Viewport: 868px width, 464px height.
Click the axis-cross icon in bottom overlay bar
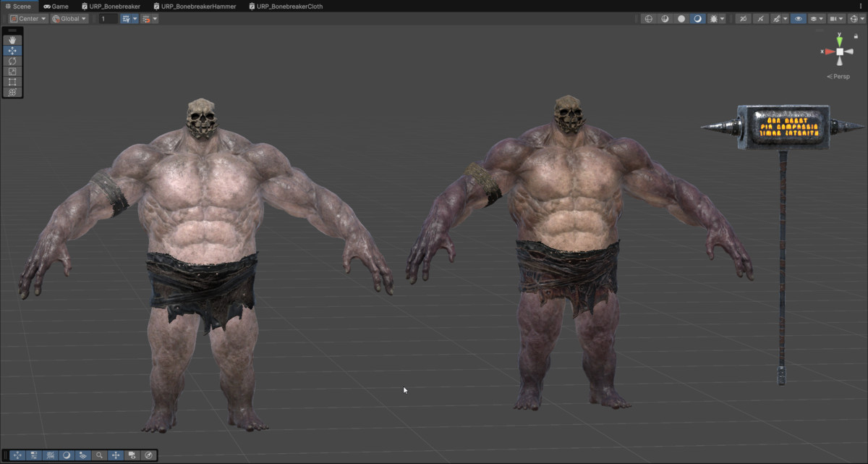pos(116,455)
